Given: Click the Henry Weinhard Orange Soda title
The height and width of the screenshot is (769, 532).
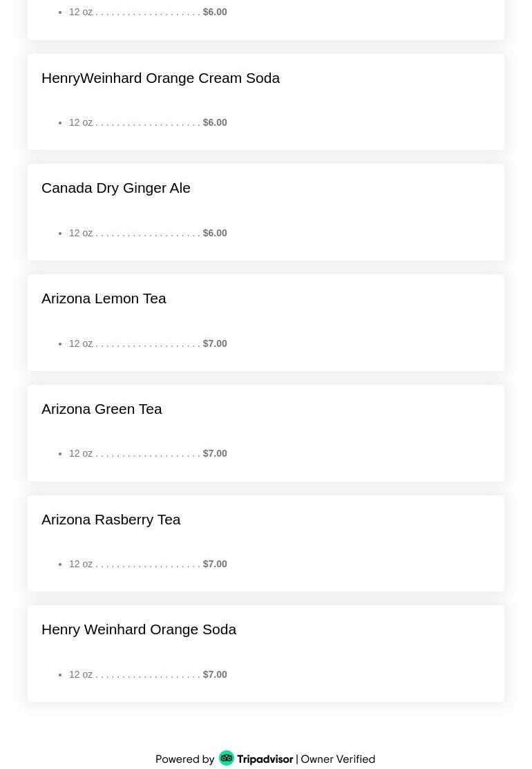Looking at the screenshot, I should (x=139, y=629).
